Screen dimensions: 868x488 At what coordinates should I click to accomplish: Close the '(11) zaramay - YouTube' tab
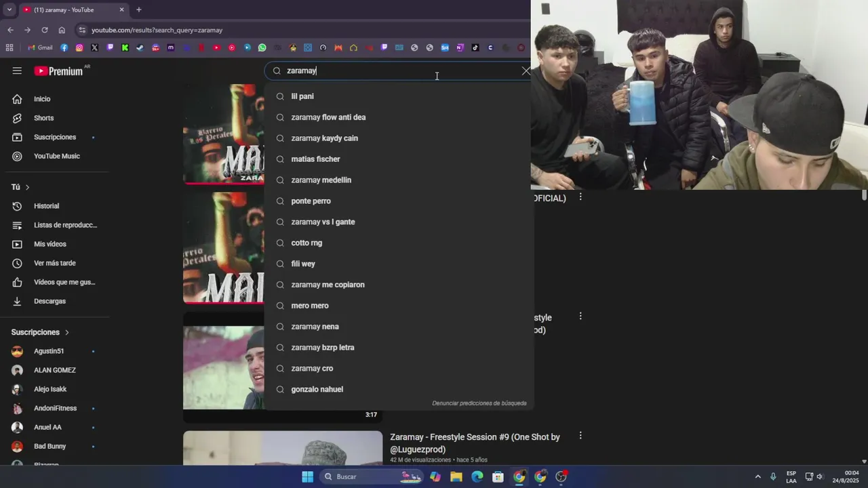pyautogui.click(x=122, y=9)
